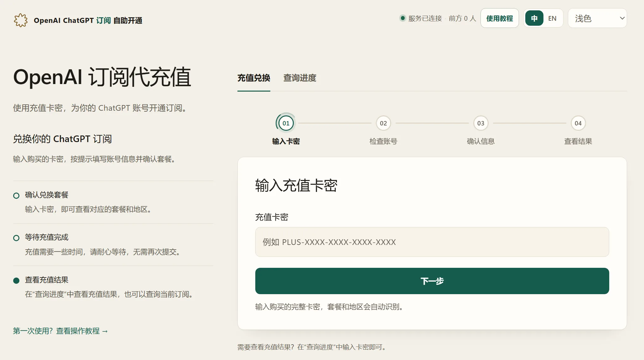This screenshot has width=644, height=360.
Task: Open the 第一次使用？查看操作教程 link
Action: pos(60,331)
